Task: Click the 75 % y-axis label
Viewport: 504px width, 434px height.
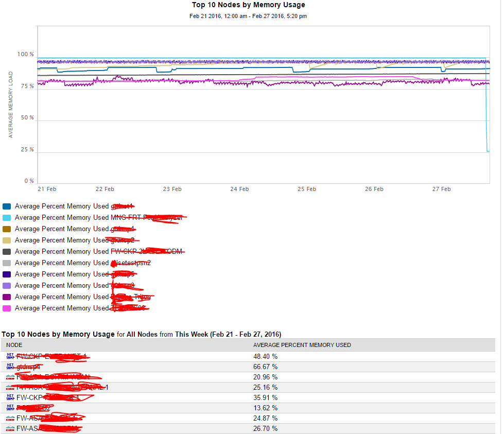Action: (x=27, y=86)
